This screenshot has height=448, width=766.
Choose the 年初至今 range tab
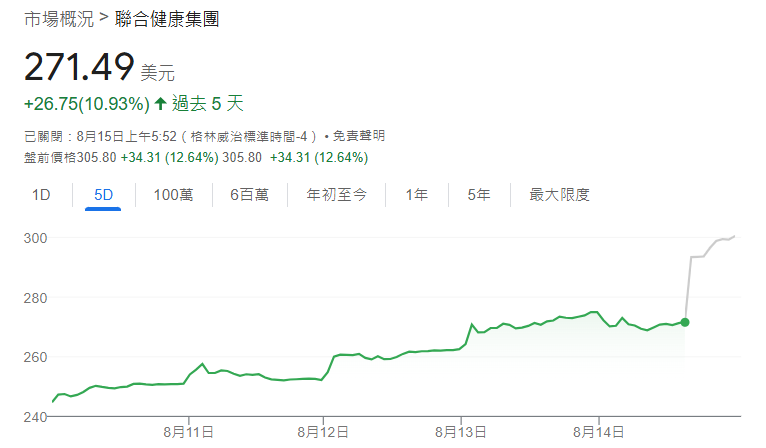click(x=337, y=195)
